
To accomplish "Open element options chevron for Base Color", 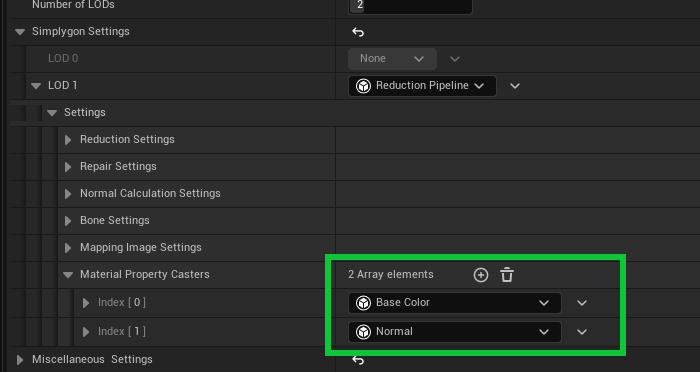I will (582, 303).
